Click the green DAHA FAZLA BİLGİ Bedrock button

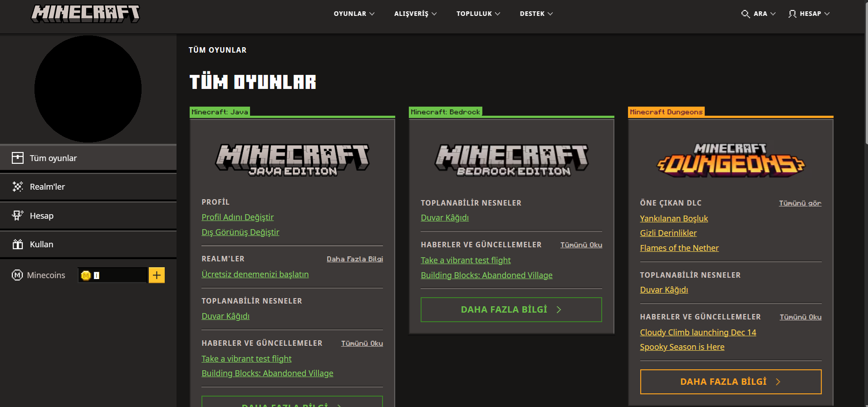point(511,310)
